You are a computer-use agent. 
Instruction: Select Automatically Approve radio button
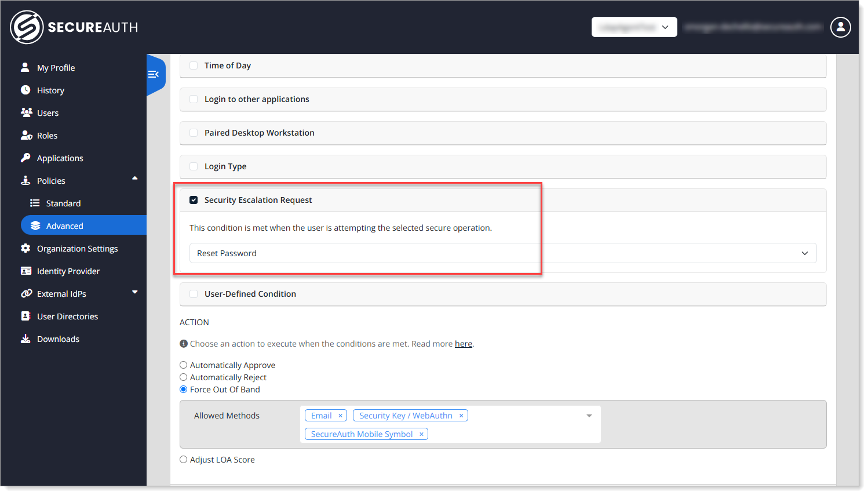(184, 365)
